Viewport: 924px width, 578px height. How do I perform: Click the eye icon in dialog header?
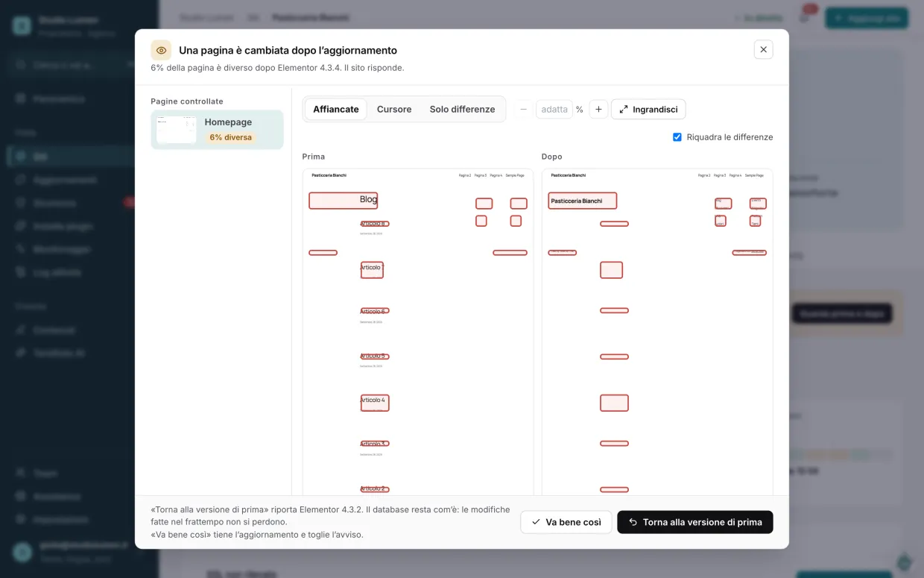(161, 50)
